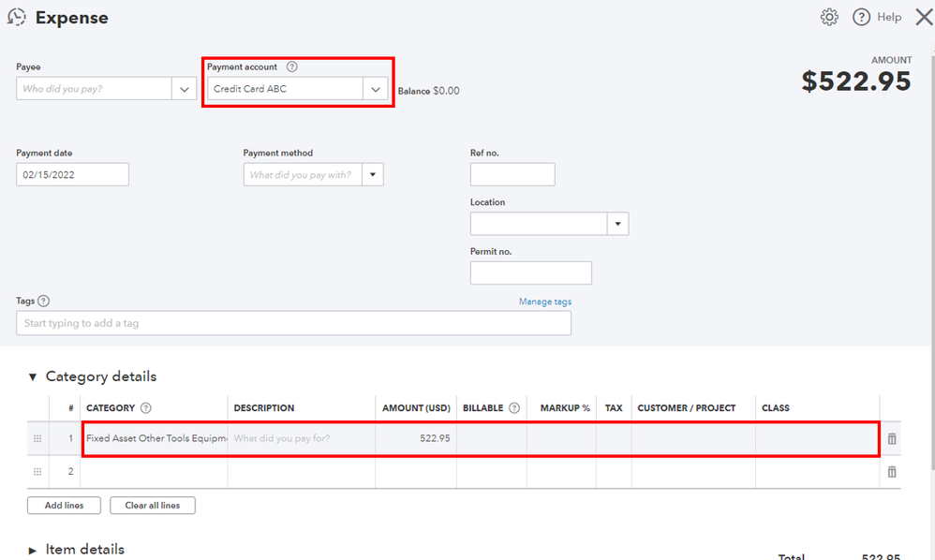Open the Payment method dropdown arrow
Viewport: 935px width, 560px height.
click(x=373, y=174)
